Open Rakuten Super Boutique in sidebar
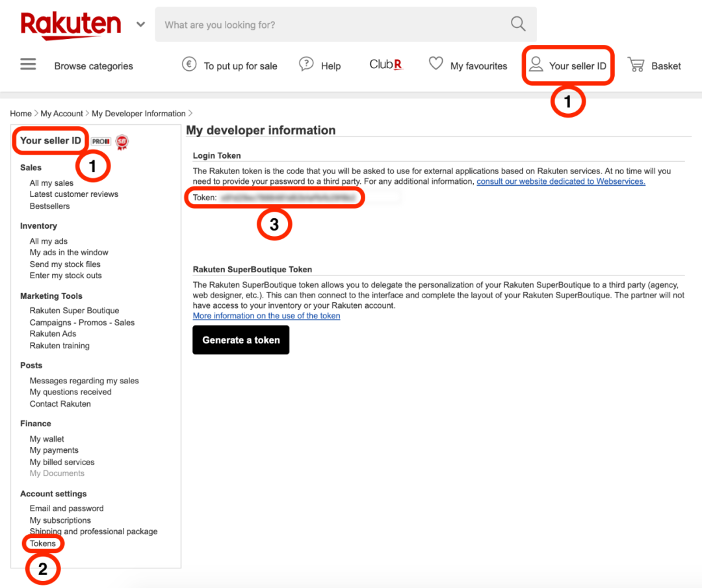Image resolution: width=702 pixels, height=588 pixels. point(74,311)
